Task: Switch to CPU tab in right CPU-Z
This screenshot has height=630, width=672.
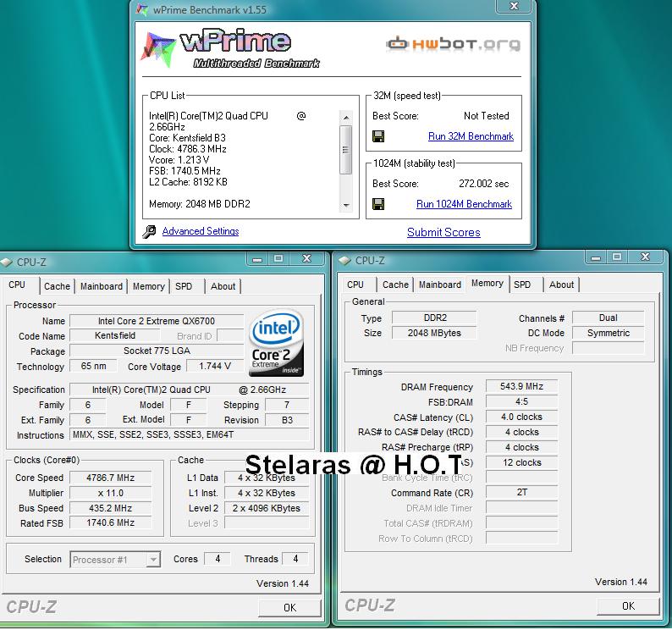Action: point(355,285)
